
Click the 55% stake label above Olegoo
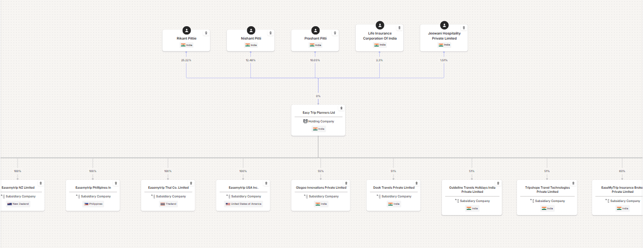tap(320, 171)
